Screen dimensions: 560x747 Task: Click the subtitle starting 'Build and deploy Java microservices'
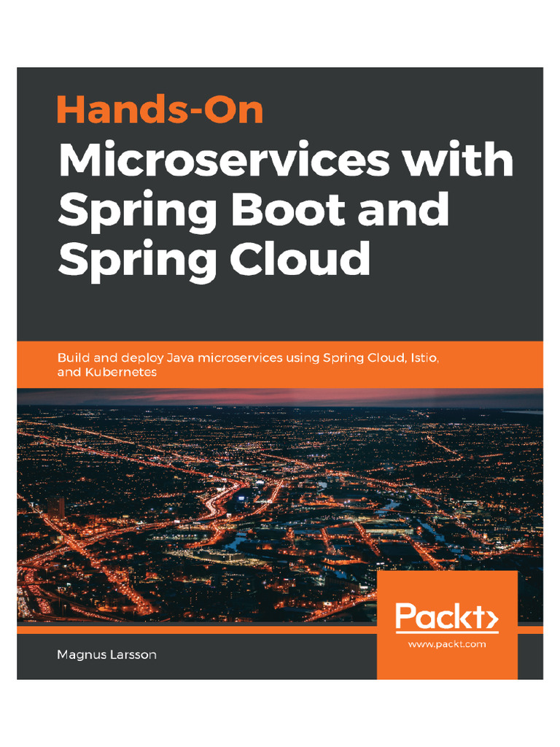[x=248, y=365]
